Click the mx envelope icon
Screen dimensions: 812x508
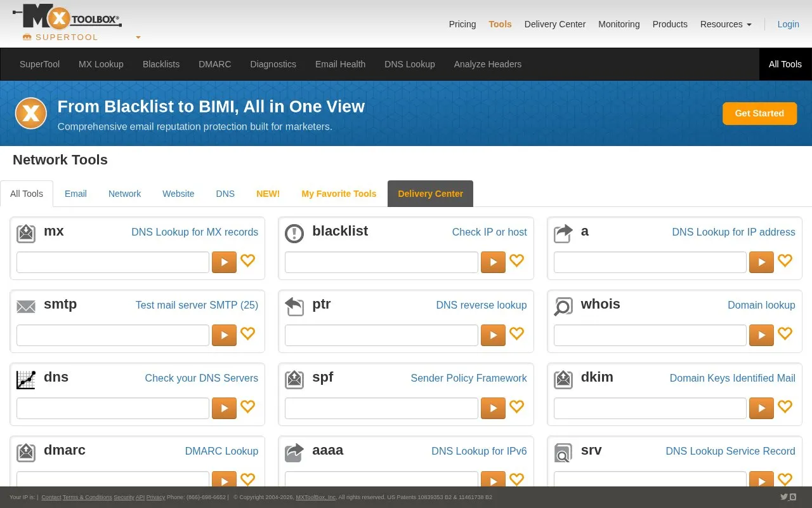tap(26, 234)
